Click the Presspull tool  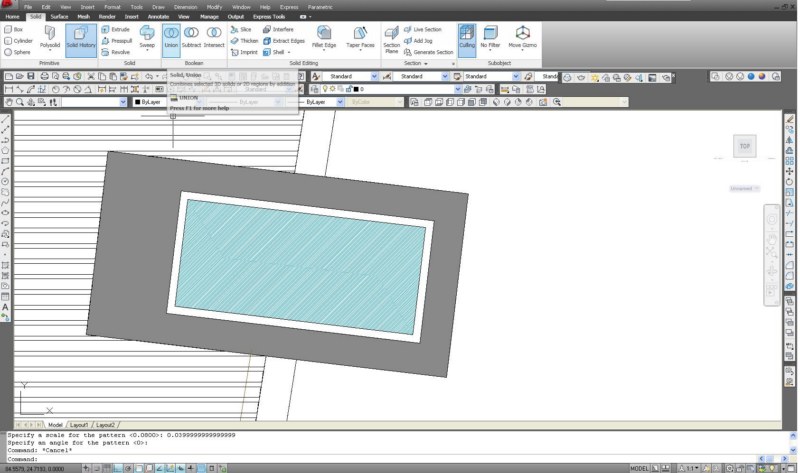click(x=117, y=41)
